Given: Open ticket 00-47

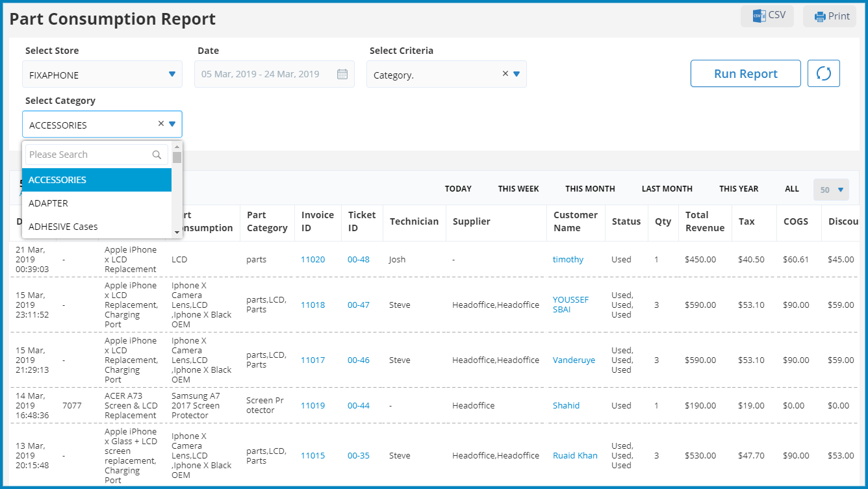Looking at the screenshot, I should click(x=359, y=305).
